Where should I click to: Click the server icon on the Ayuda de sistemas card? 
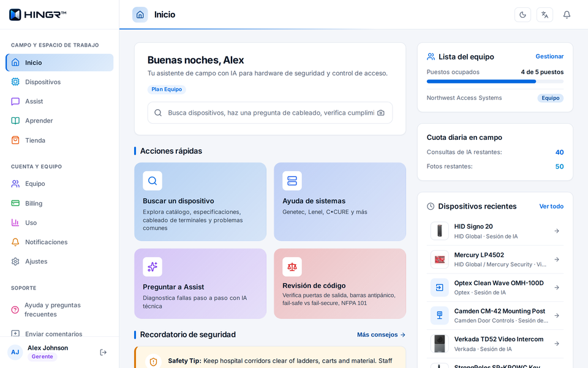(292, 180)
